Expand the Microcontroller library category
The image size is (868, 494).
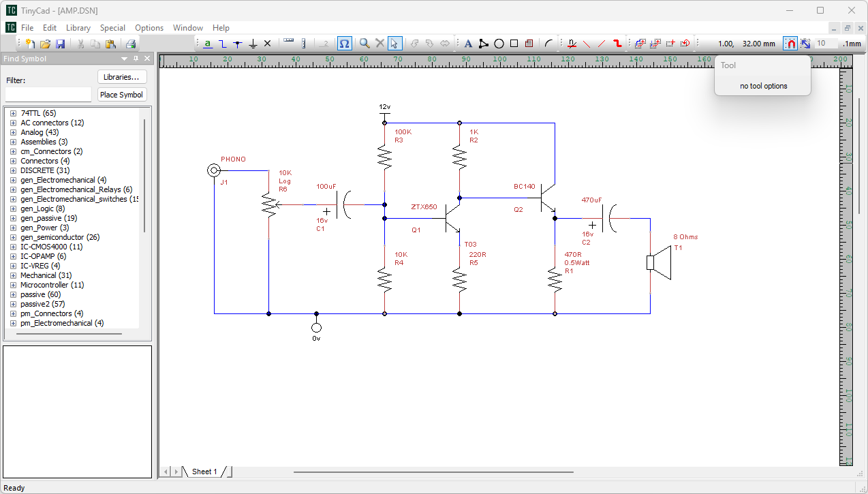pos(12,285)
